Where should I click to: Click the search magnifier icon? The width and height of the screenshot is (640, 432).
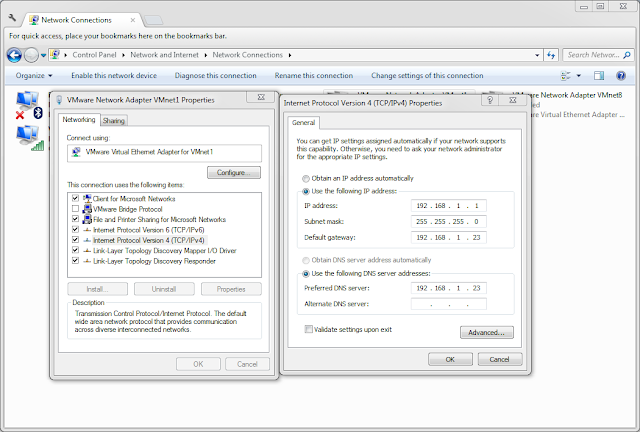[627, 55]
